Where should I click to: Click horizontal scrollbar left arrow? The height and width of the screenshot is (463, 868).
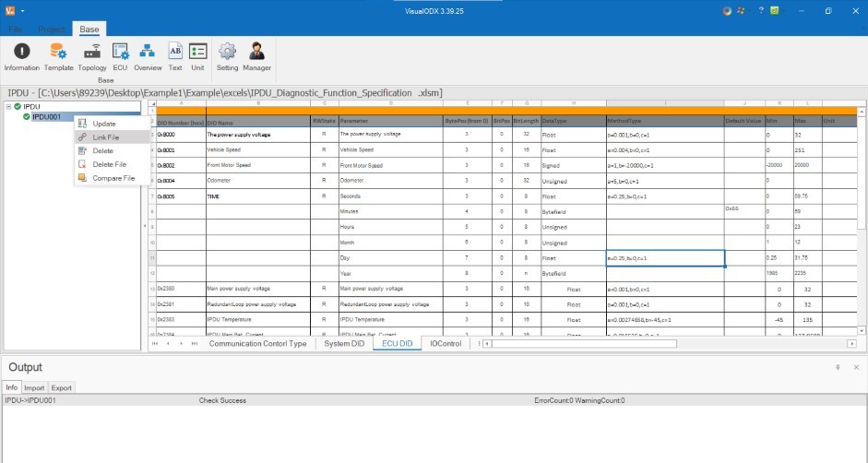[x=486, y=343]
